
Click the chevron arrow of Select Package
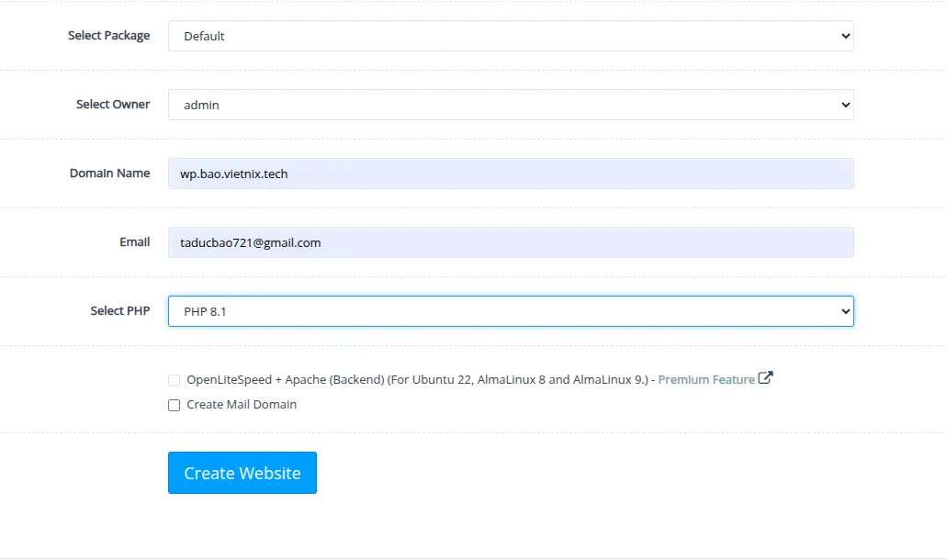pos(845,36)
